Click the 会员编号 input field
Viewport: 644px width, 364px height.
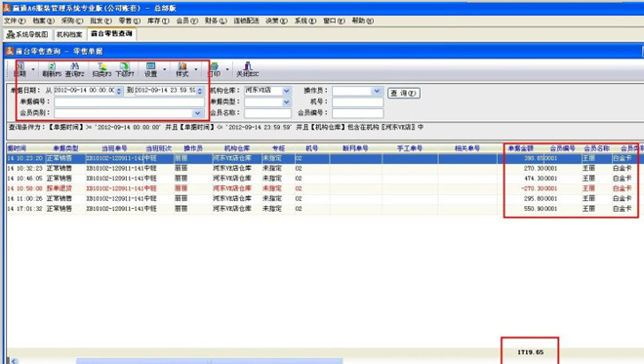(357, 113)
